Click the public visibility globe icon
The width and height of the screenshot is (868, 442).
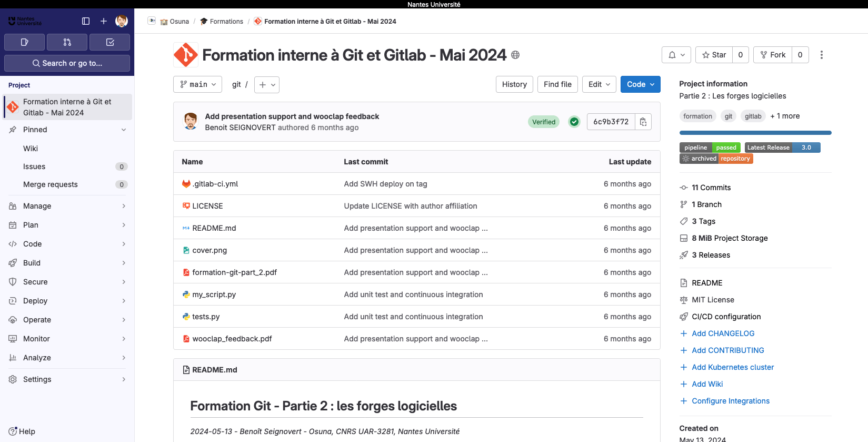[x=515, y=55]
